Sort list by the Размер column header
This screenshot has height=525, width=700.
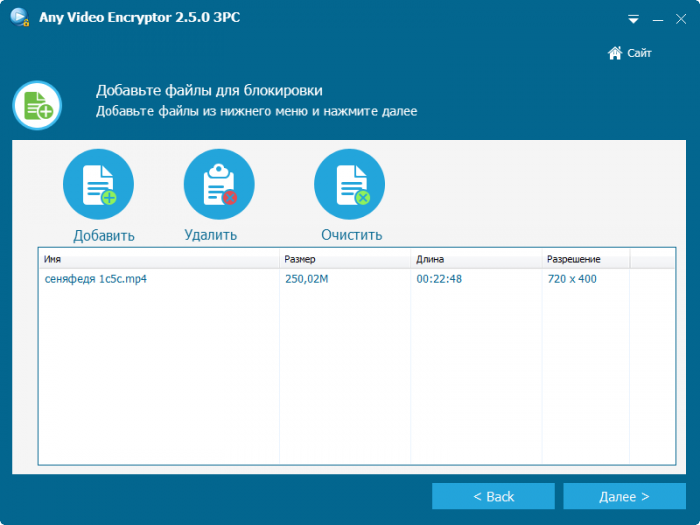[344, 259]
